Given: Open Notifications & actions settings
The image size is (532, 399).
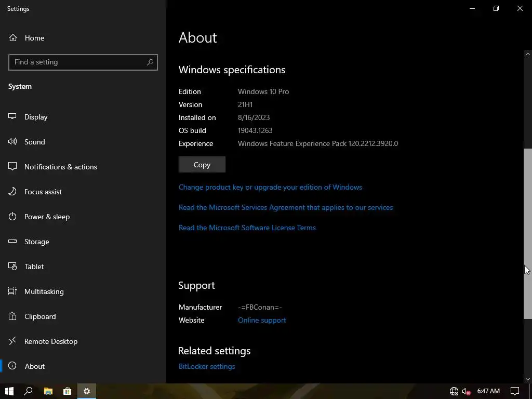Looking at the screenshot, I should [60, 167].
